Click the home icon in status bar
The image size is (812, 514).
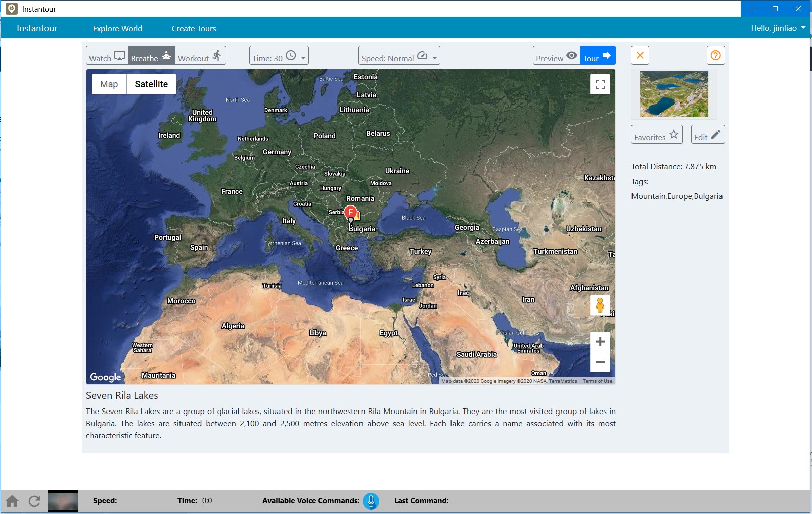(12, 501)
